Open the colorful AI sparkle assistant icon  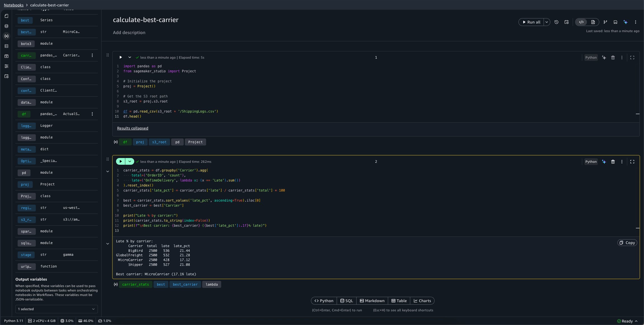coord(626,22)
